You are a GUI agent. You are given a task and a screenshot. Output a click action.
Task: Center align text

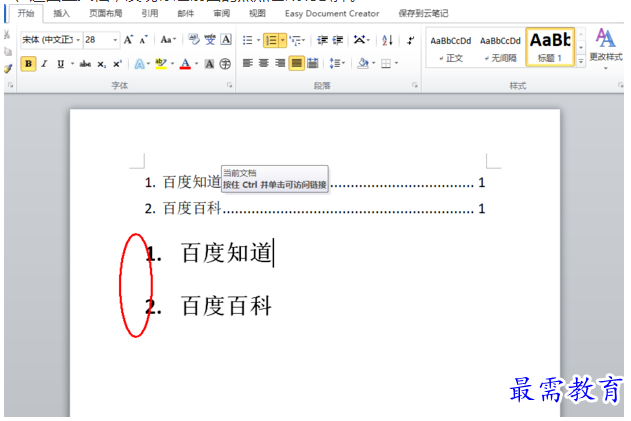[264, 63]
